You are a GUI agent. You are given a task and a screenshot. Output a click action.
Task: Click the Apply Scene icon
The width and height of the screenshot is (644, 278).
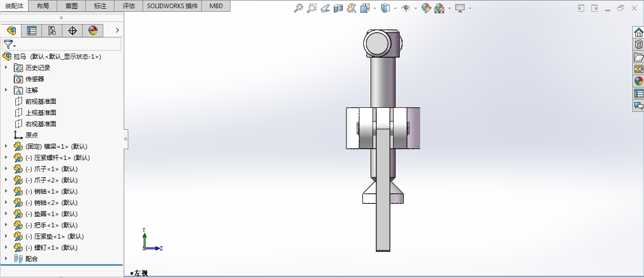440,8
